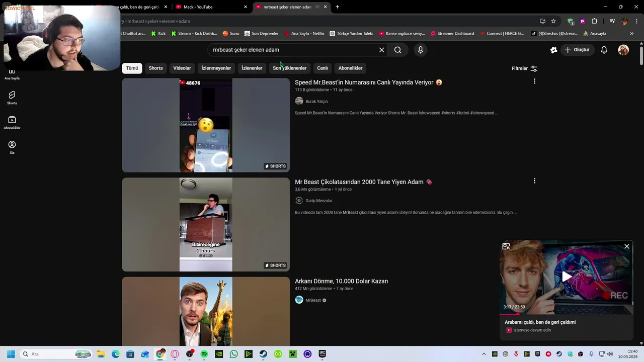Image resolution: width=644 pixels, height=362 pixels.
Task: Select the Tümü filter chip
Action: 132,68
